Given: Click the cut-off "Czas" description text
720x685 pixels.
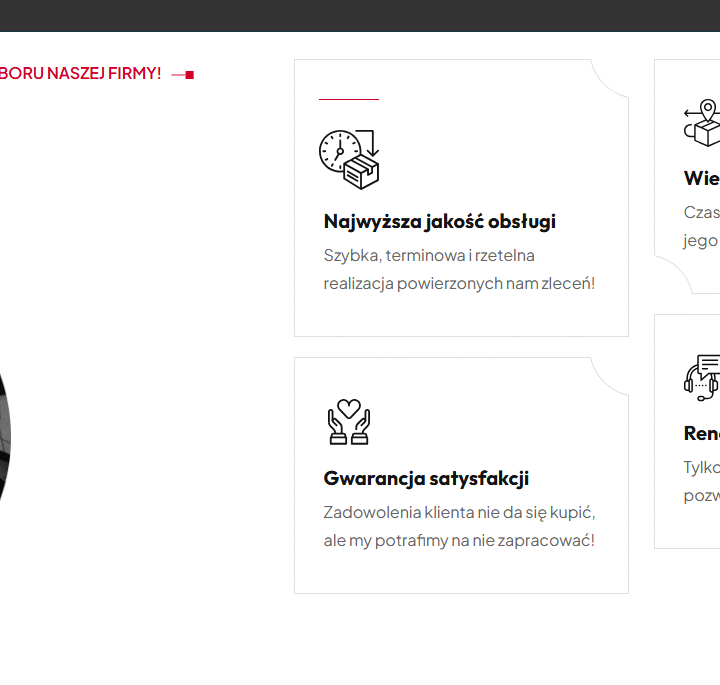Looking at the screenshot, I should (x=701, y=212).
